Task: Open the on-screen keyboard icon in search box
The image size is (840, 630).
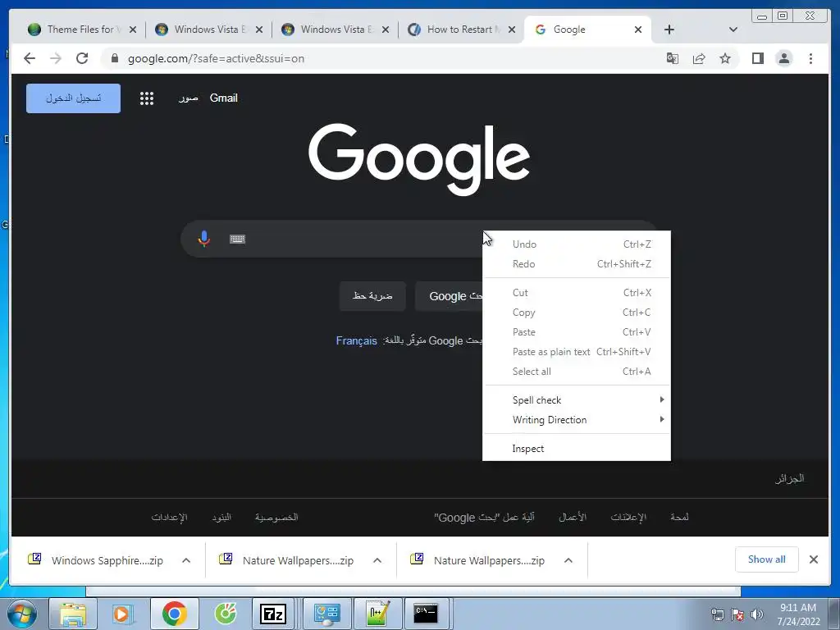Action: tap(237, 239)
